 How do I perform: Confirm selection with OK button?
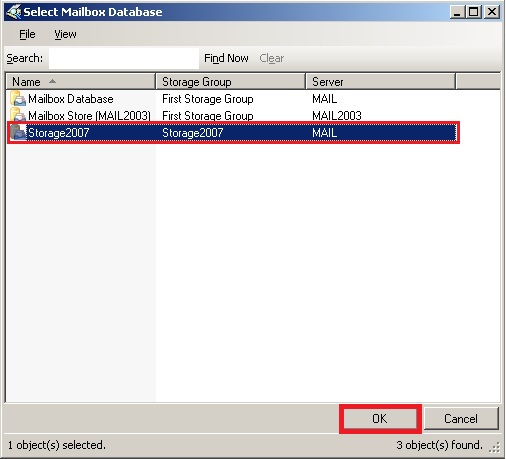tap(380, 419)
